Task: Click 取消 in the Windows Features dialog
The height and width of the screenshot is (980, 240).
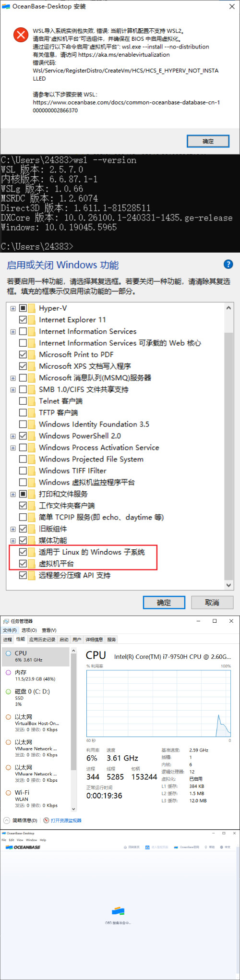Action: tap(212, 602)
